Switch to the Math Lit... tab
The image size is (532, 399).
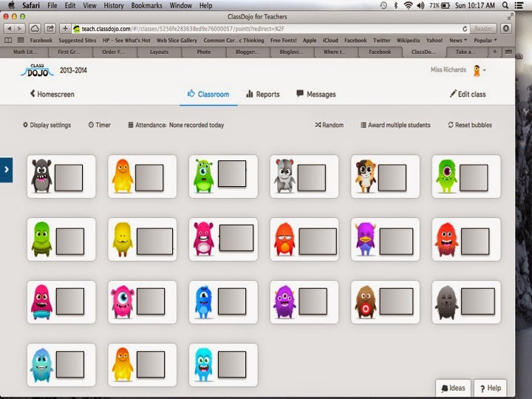(x=25, y=52)
